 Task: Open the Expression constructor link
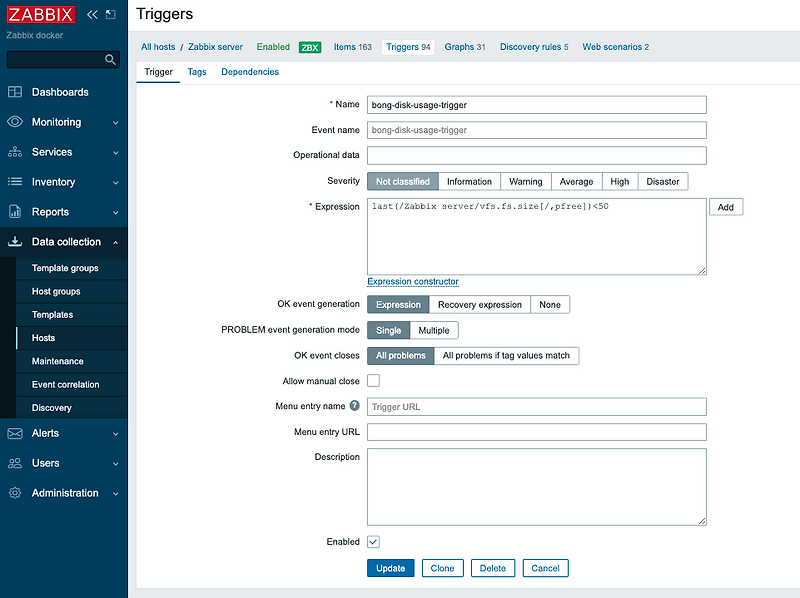click(x=412, y=281)
